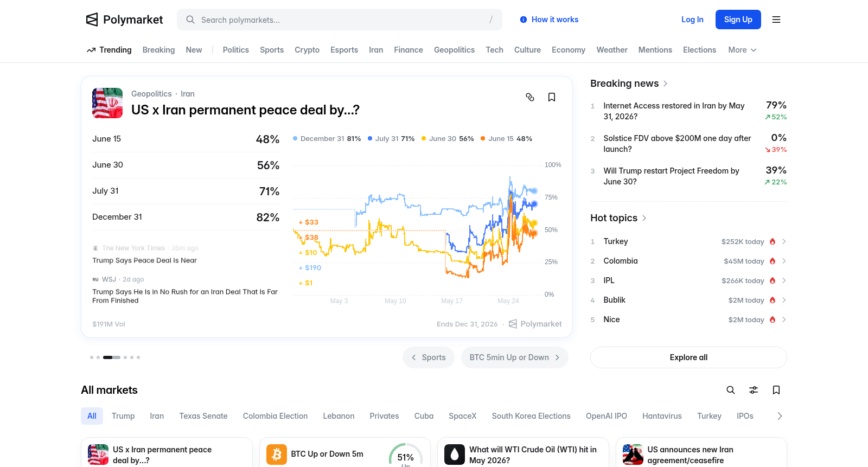Expand the Breaking news section arrow
Image resolution: width=868 pixels, height=467 pixels.
click(666, 84)
